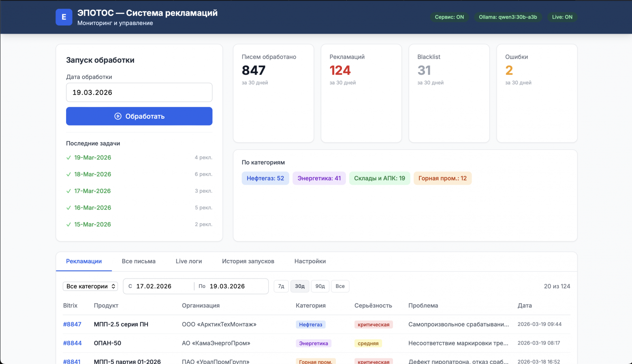
Task: Click the "Ollama: qwen3:30b-a3b" status badge
Action: (508, 17)
